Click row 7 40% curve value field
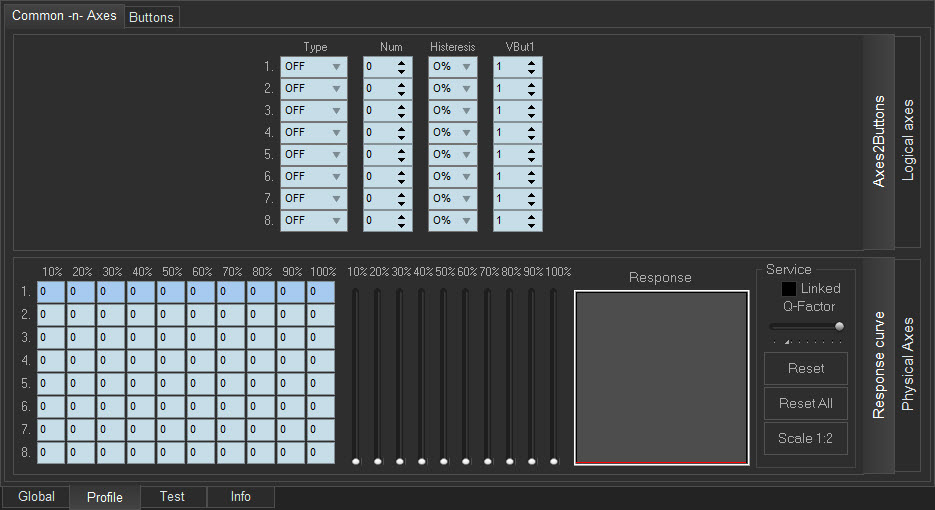Viewport: 935px width, 510px height. (x=141, y=429)
